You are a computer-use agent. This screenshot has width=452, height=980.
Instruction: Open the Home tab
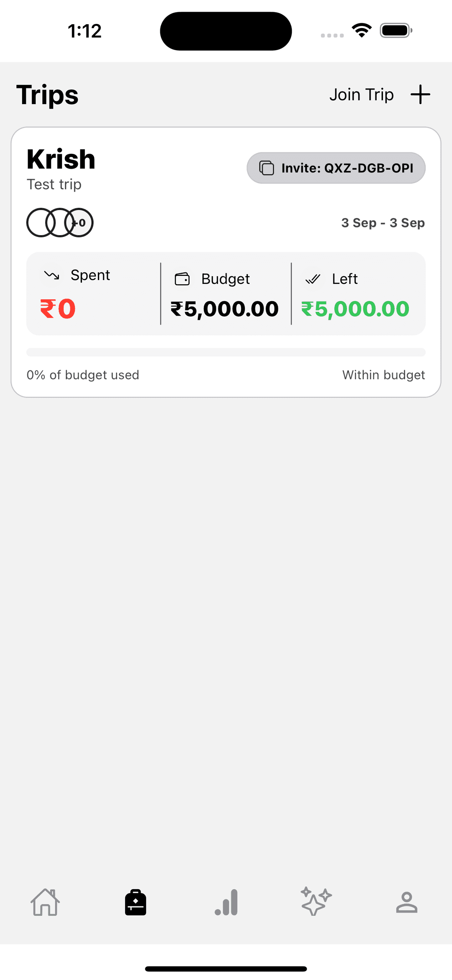click(45, 902)
